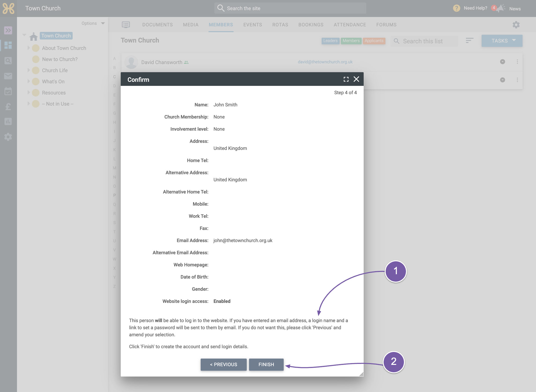Click john@thetownchurch.org.uk email text

243,241
